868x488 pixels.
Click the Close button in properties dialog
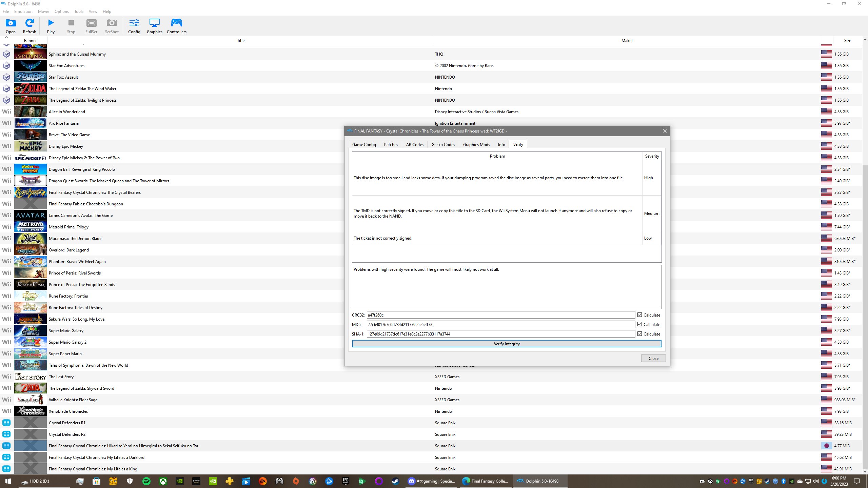click(x=653, y=359)
